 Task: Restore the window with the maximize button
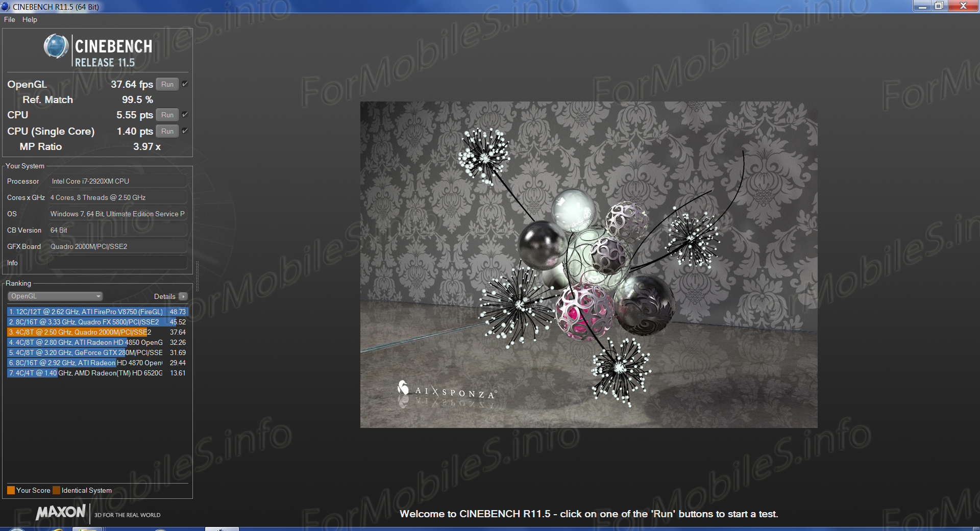tap(939, 6)
